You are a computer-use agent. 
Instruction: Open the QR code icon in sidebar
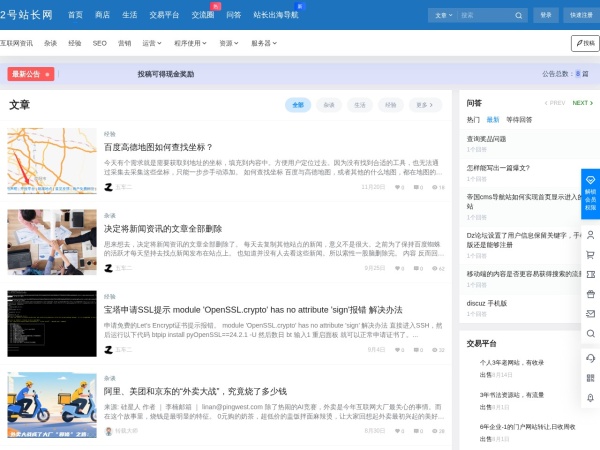point(590,378)
